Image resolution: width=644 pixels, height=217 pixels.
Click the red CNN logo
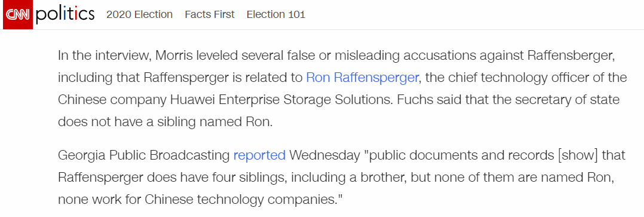18,15
